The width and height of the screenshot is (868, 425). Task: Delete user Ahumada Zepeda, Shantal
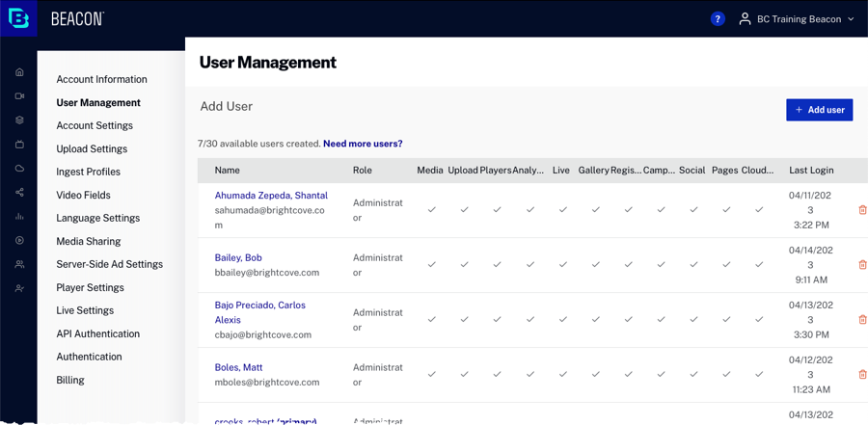click(x=862, y=210)
